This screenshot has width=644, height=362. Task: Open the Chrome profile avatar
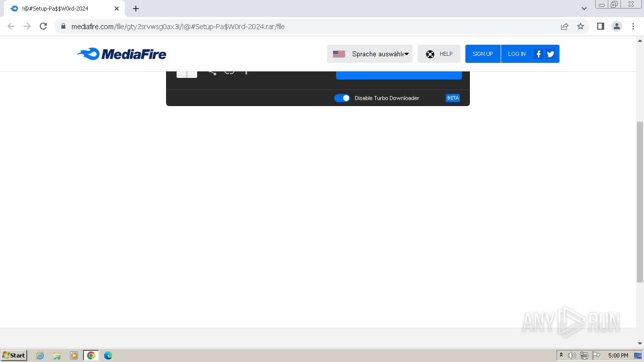click(617, 26)
